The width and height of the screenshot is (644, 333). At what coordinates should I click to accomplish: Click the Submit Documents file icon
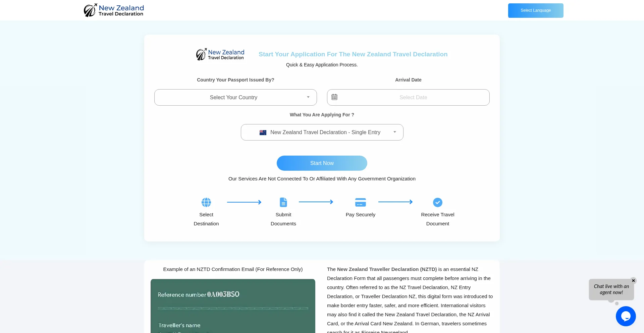(x=283, y=202)
